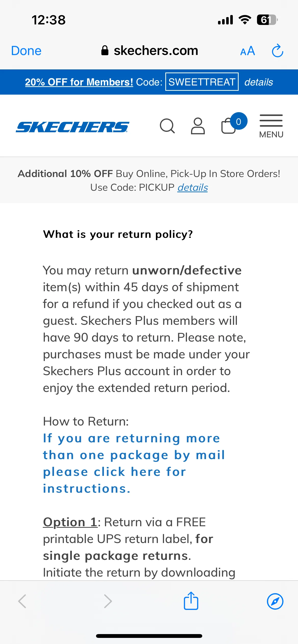Tap the SWEETTREAT promo code box
Screen dimensions: 298x644
coord(202,82)
